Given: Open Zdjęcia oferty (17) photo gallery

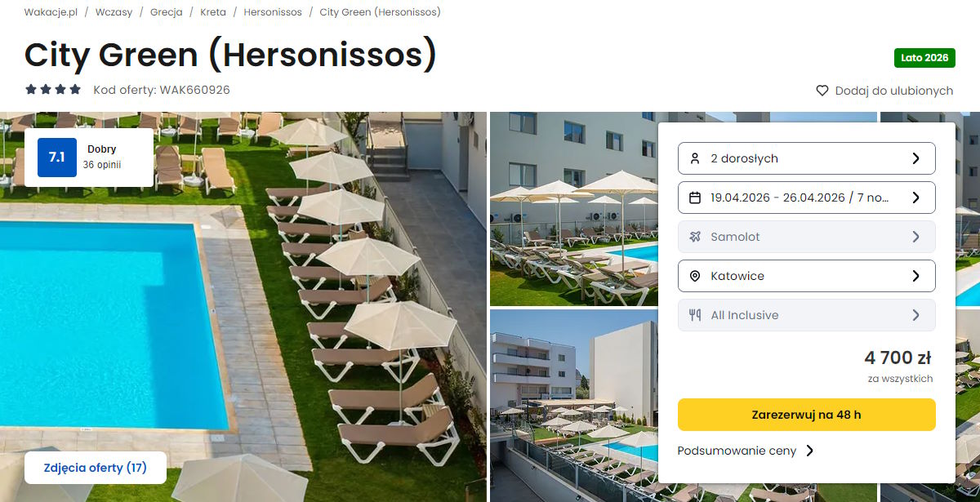Looking at the screenshot, I should (x=96, y=468).
